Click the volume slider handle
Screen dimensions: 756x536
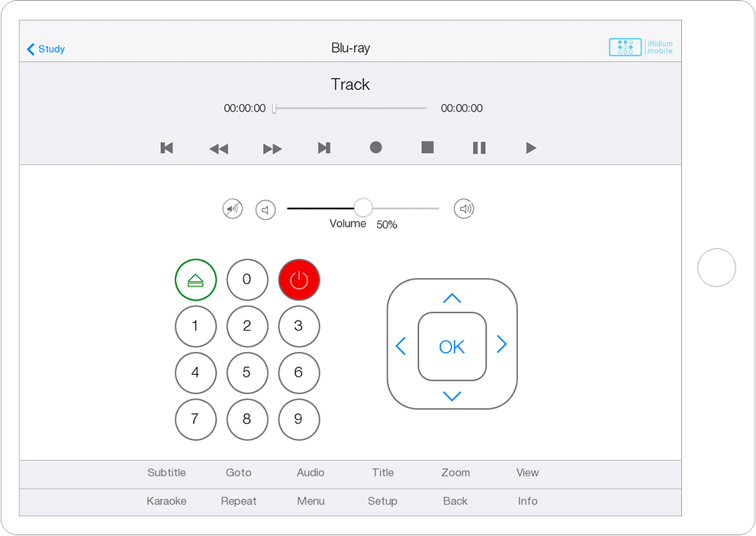coord(363,208)
